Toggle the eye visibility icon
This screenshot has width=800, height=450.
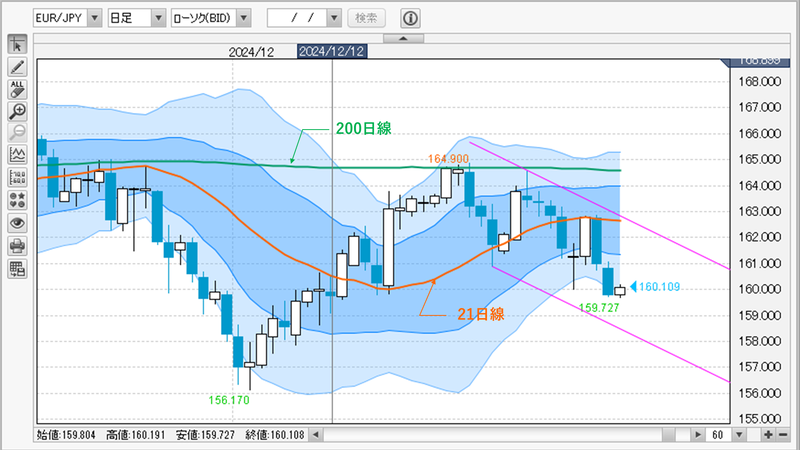17,223
